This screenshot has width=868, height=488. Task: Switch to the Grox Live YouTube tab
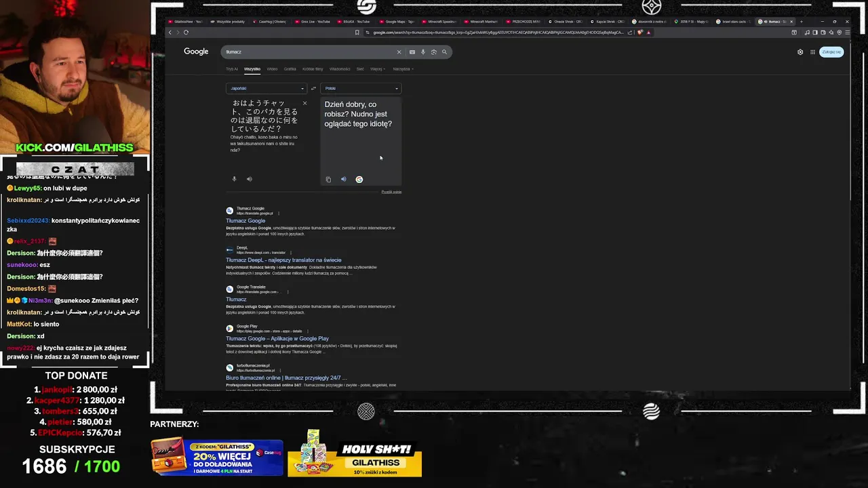click(x=312, y=22)
